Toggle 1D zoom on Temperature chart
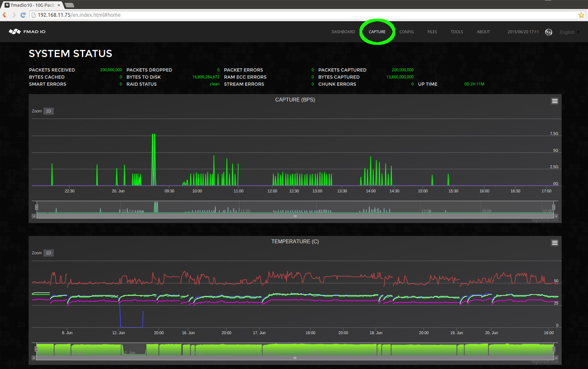Screen dimensions: 588x369 pyautogui.click(x=49, y=253)
